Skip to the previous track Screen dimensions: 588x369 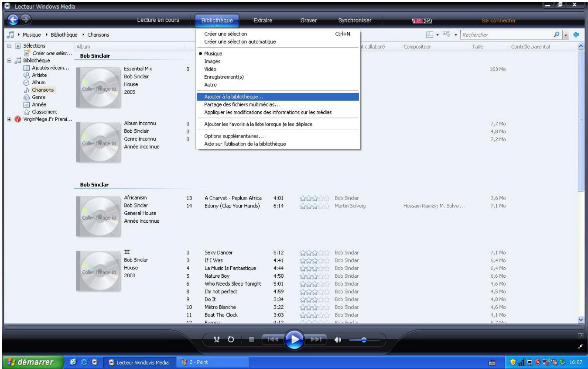[x=273, y=339]
